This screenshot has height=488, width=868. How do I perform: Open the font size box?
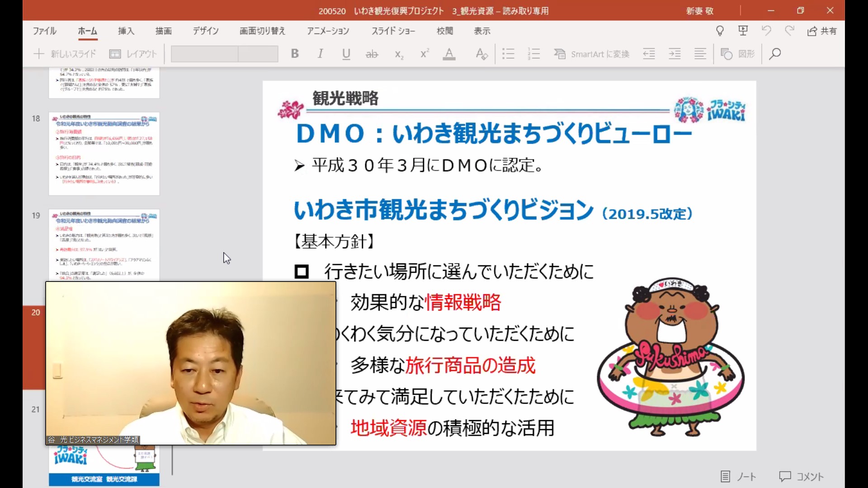coord(258,54)
